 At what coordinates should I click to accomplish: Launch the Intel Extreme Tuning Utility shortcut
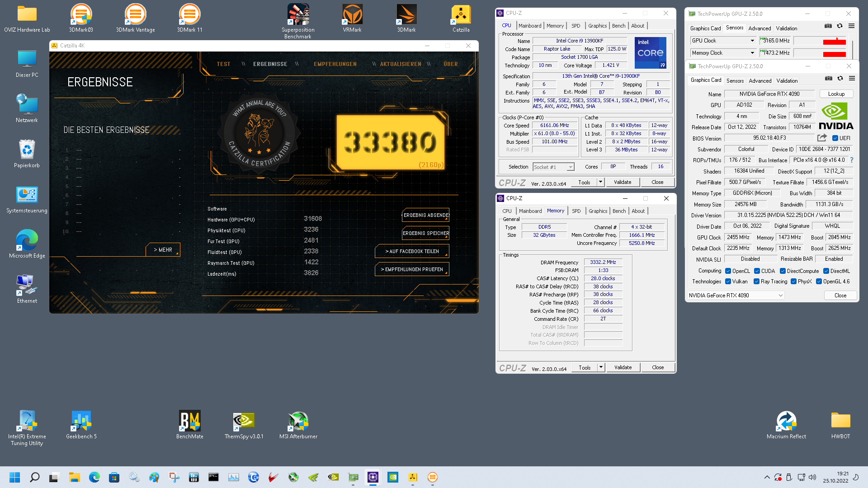pos(27,428)
